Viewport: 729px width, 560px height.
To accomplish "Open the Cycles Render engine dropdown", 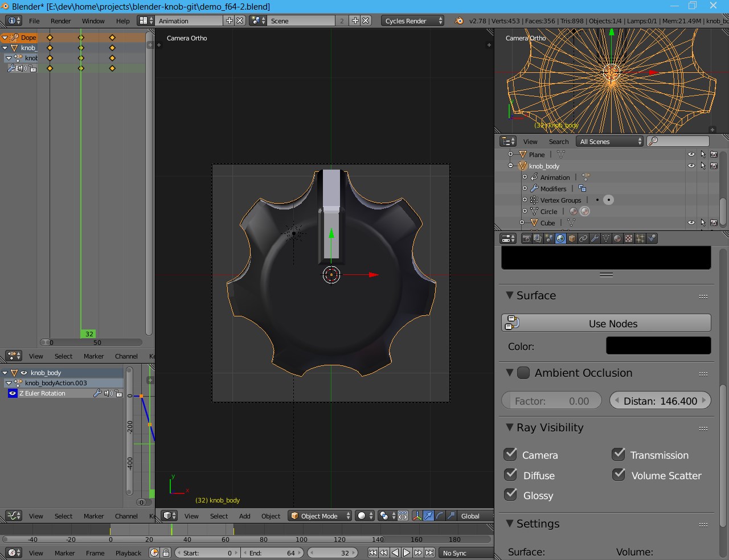I will click(412, 20).
